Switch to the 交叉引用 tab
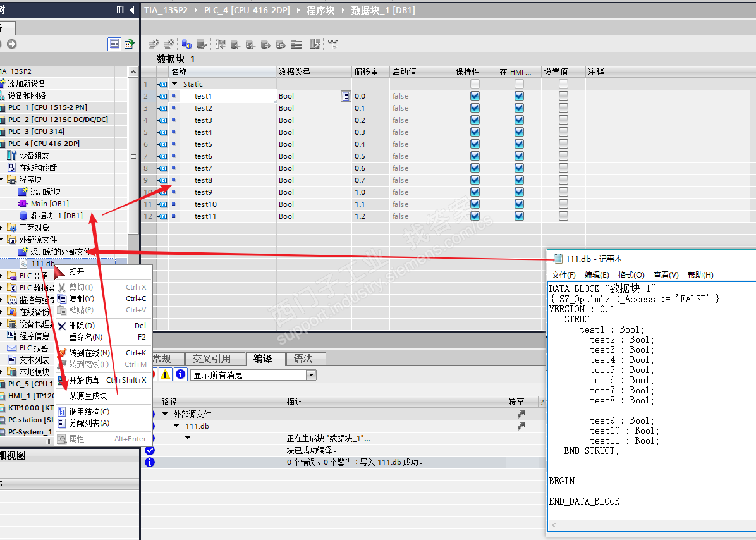 (x=212, y=359)
